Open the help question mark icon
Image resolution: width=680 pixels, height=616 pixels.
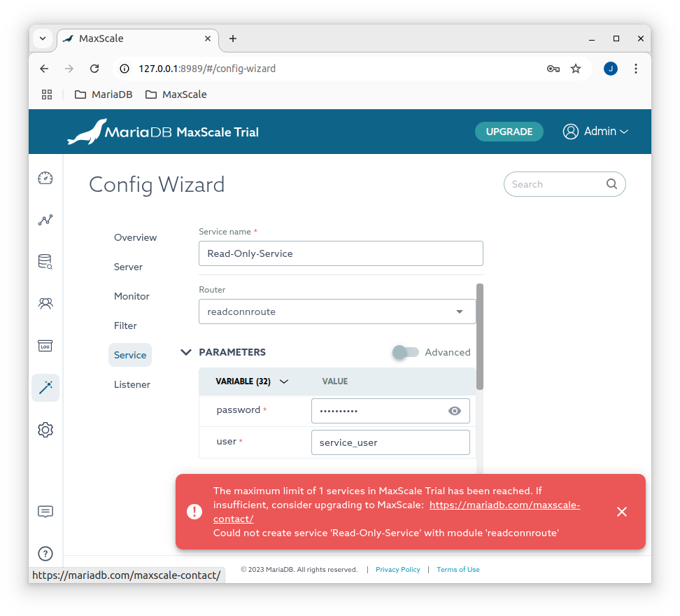[45, 554]
